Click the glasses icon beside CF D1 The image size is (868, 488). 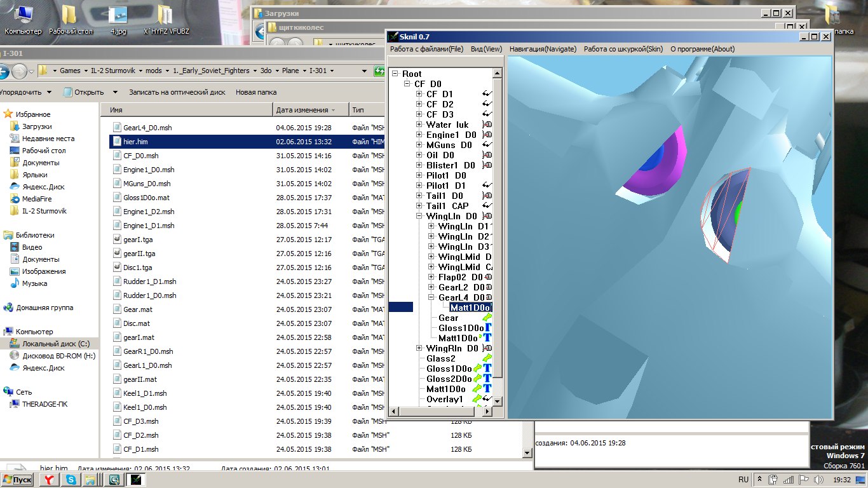[x=487, y=94]
